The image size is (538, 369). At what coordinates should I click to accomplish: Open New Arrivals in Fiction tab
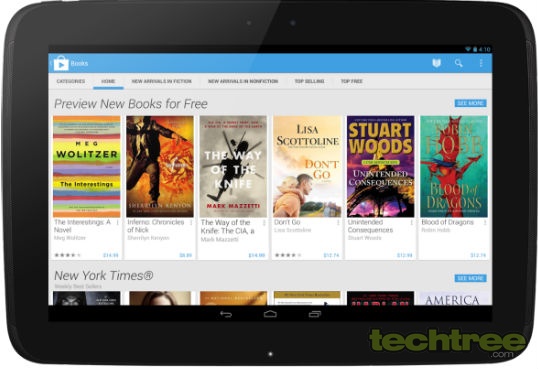pyautogui.click(x=162, y=81)
